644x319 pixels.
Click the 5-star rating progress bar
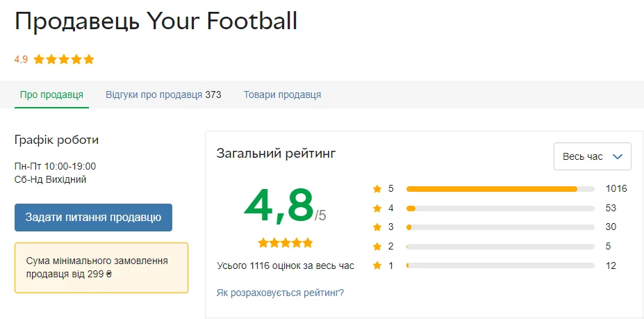[x=500, y=188]
